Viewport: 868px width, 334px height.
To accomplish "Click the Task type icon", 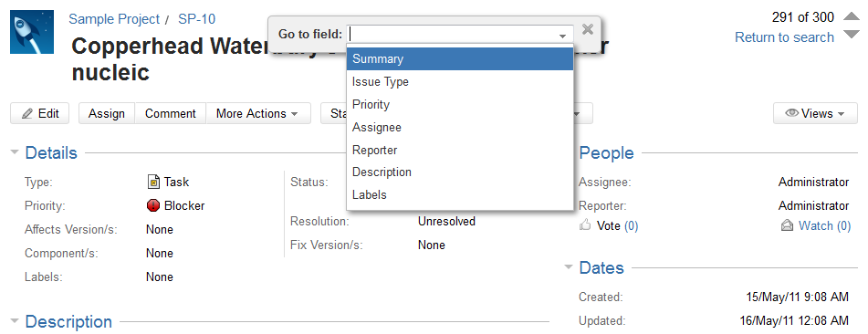I will click(153, 182).
